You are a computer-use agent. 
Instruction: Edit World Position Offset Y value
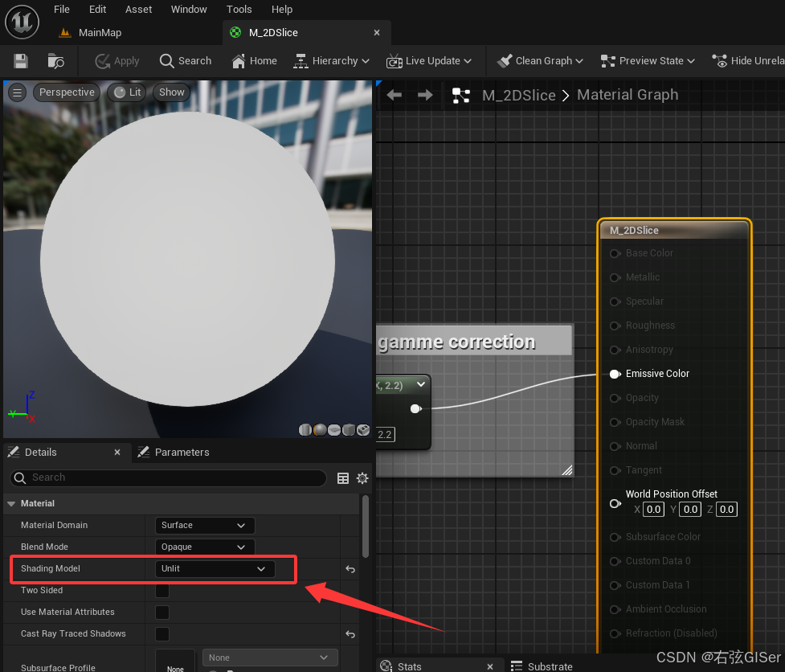(x=690, y=510)
